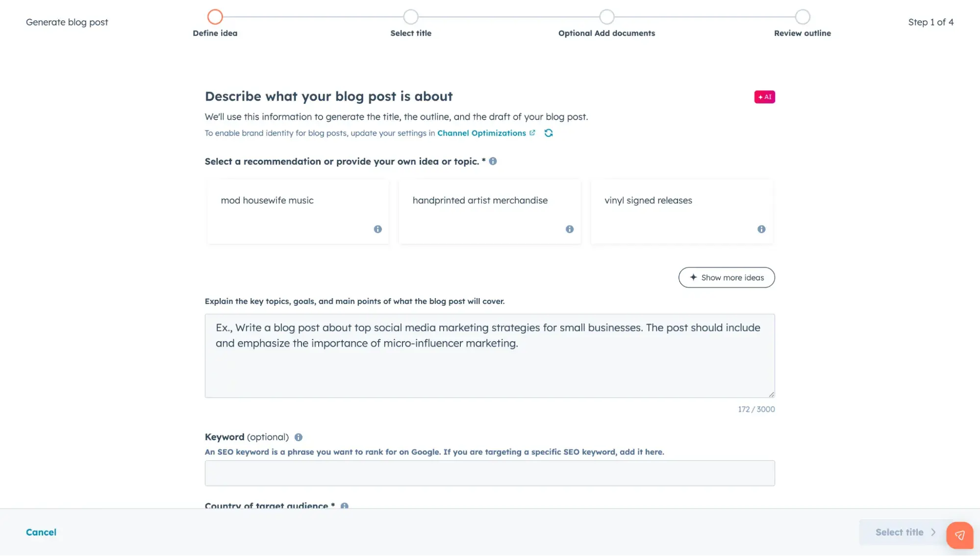The image size is (980, 556).
Task: Click info icon beside Country of target audience
Action: pyautogui.click(x=344, y=505)
